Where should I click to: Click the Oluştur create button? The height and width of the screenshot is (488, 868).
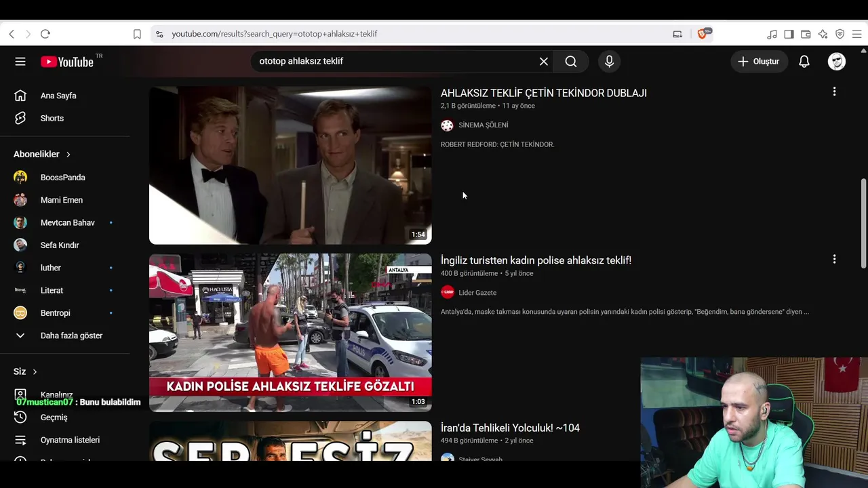point(759,62)
